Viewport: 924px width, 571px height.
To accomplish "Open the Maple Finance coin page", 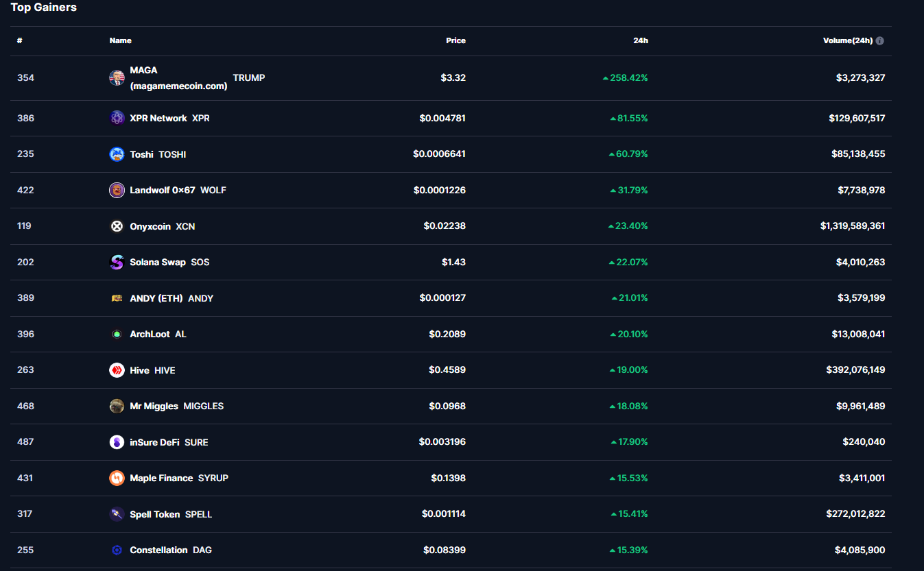I will click(x=161, y=478).
